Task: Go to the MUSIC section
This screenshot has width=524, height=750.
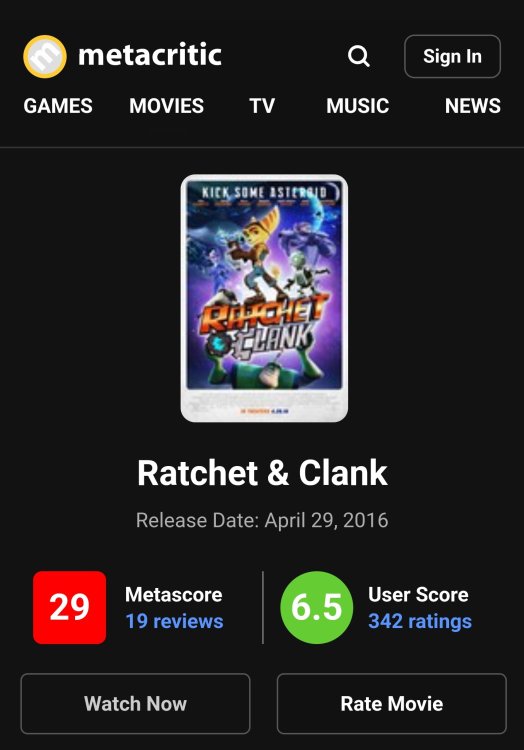Action: 358,106
